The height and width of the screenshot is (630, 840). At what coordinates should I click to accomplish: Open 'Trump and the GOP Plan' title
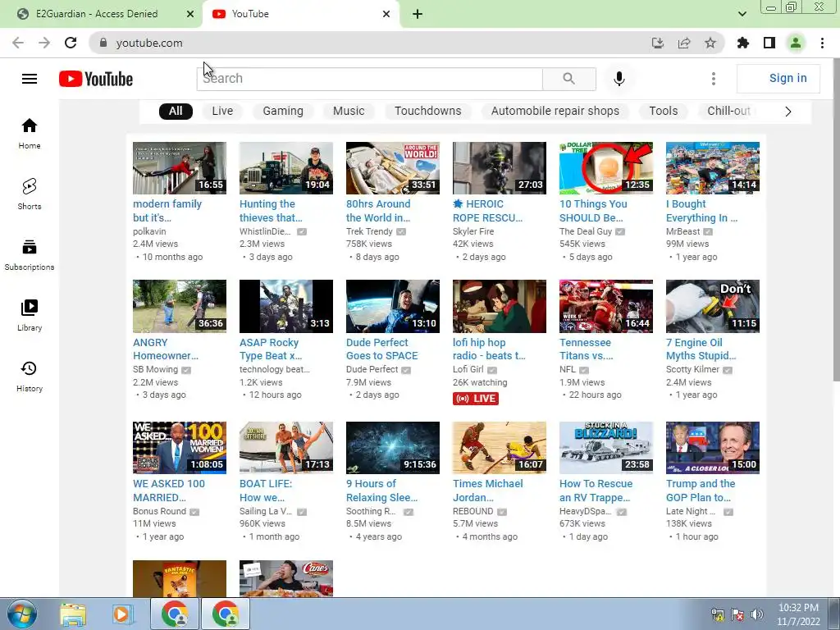pyautogui.click(x=701, y=491)
